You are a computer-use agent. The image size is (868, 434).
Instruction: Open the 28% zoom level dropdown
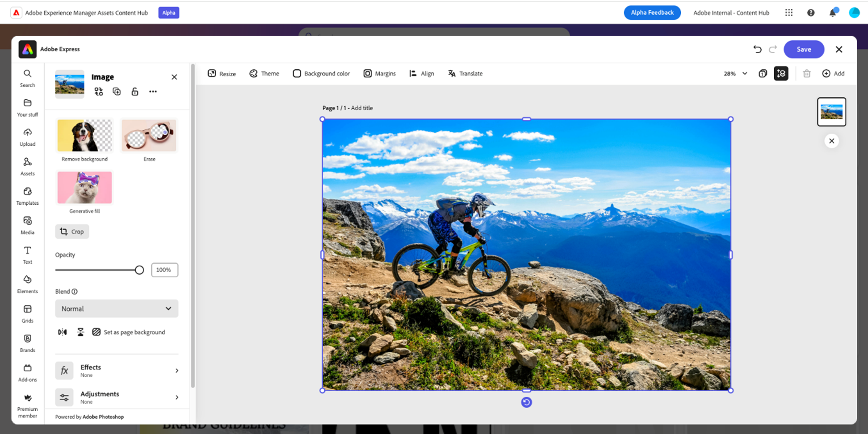734,73
